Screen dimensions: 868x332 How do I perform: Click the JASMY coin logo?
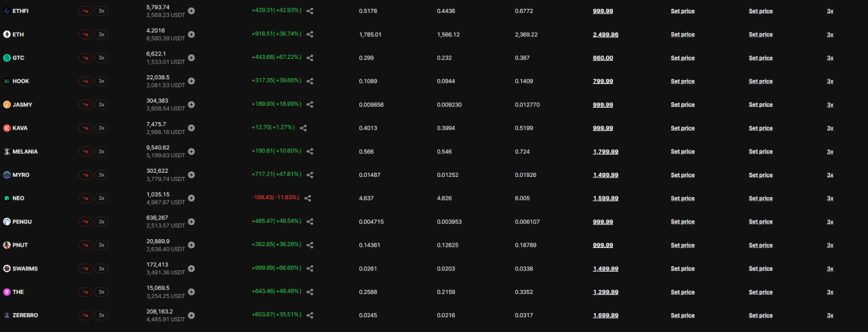click(x=7, y=104)
